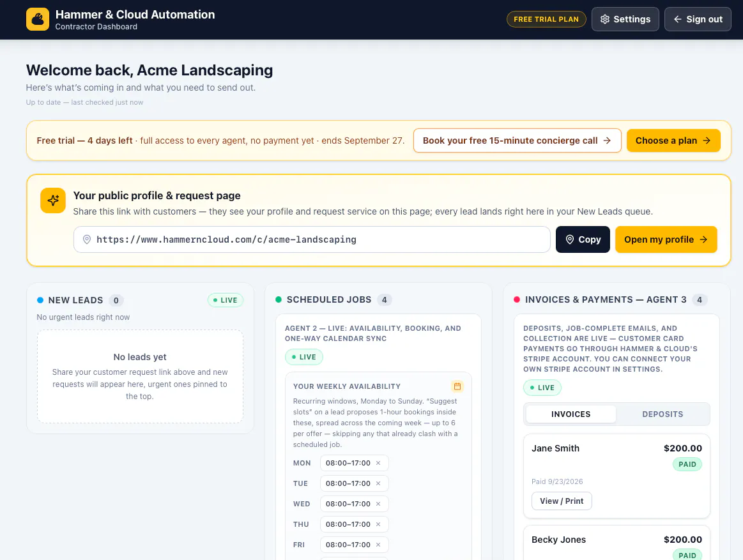Sign out of the dashboard
The width and height of the screenshot is (743, 560).
pos(698,19)
